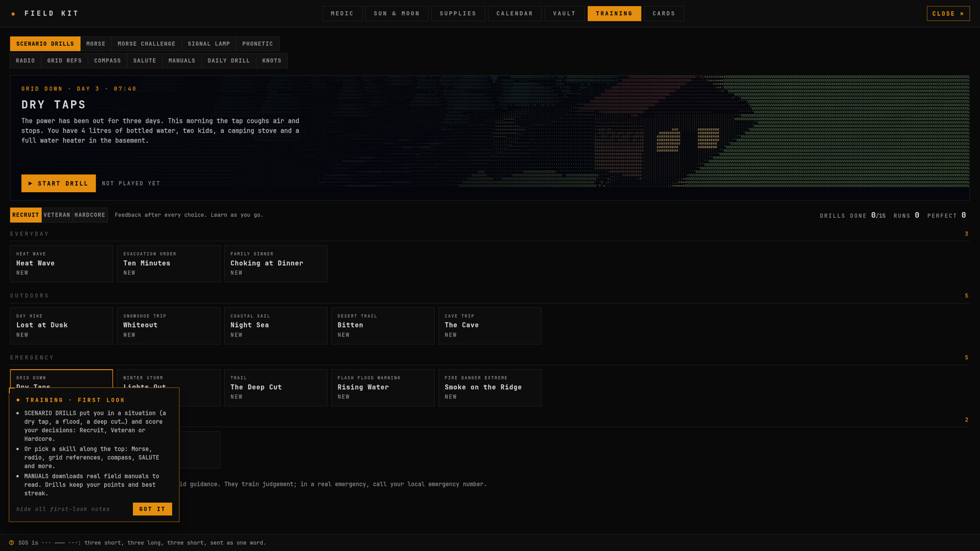
Task: Open the SALUTE tab
Action: (145, 61)
